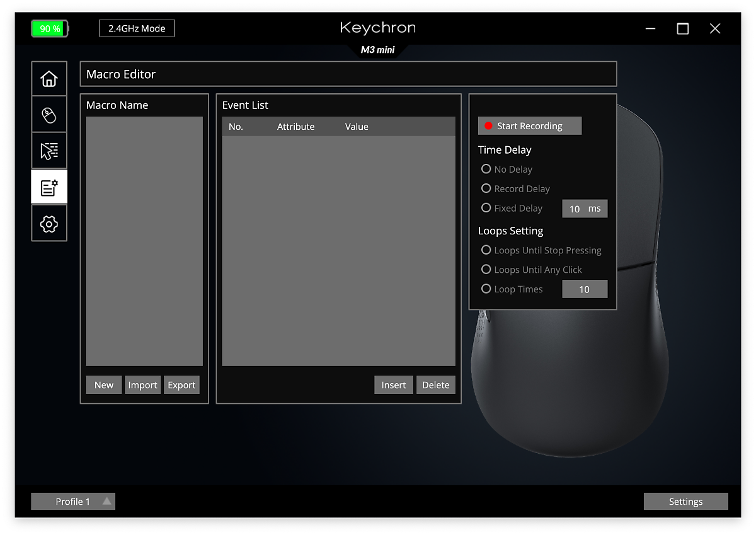The height and width of the screenshot is (535, 756).
Task: Open the bottom Settings button
Action: [x=685, y=502]
